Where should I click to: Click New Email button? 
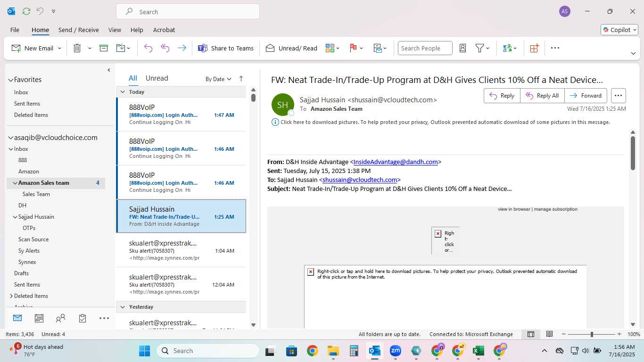pyautogui.click(x=33, y=48)
